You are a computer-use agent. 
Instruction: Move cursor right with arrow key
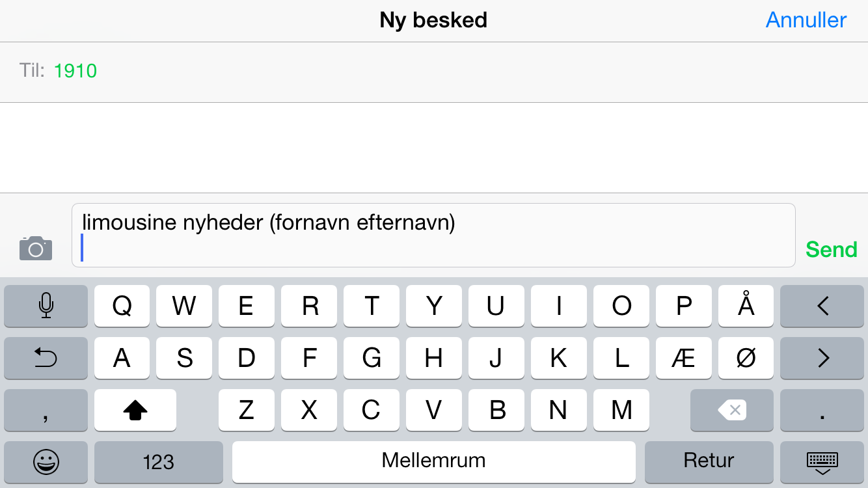tap(822, 358)
